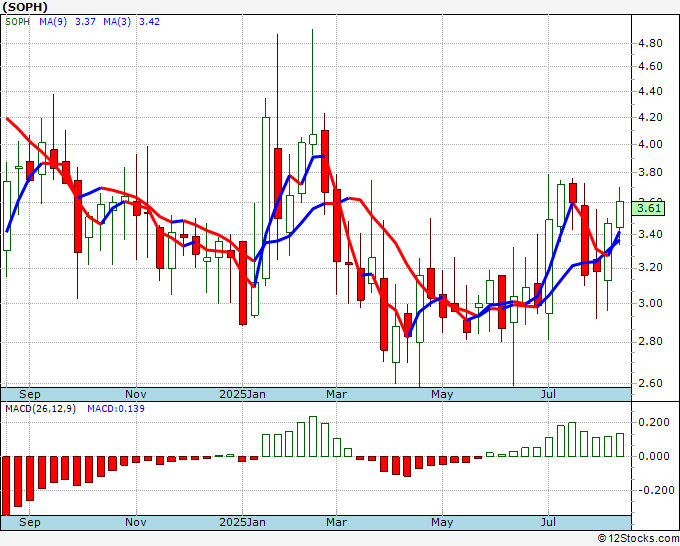
Task: Click the 4.20 price axis label
Action: click(650, 118)
